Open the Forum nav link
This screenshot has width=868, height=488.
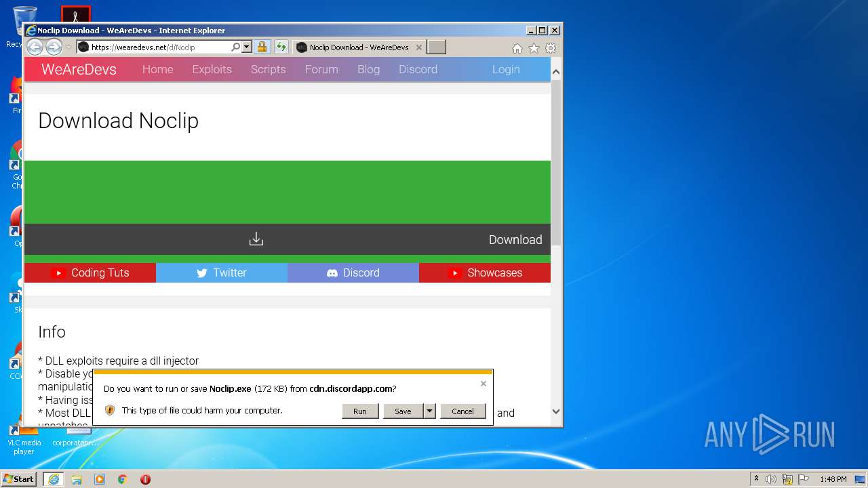click(321, 69)
